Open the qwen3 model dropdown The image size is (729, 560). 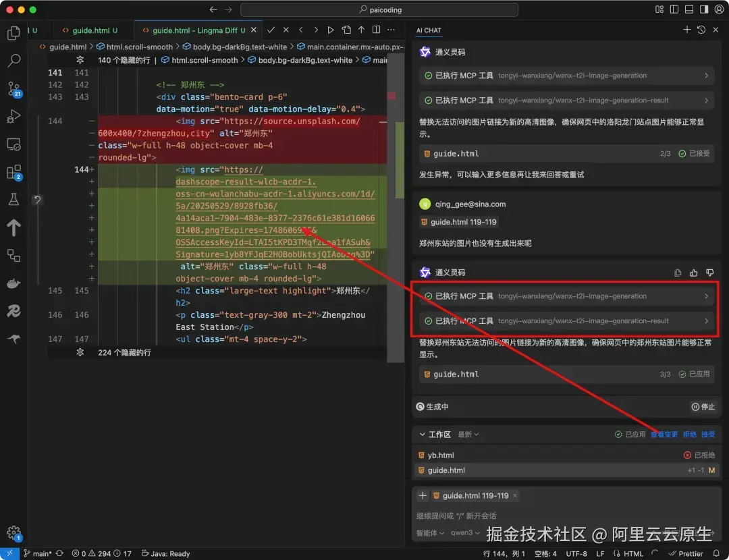coord(465,533)
